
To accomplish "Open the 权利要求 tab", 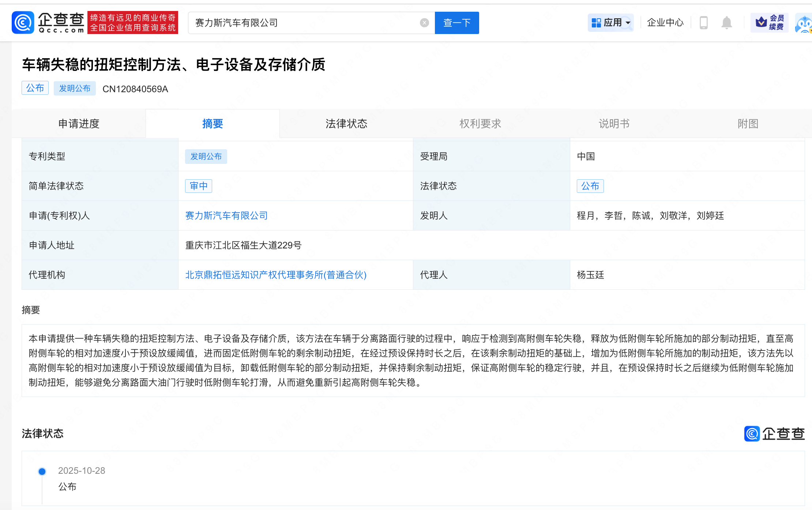I will click(x=480, y=124).
